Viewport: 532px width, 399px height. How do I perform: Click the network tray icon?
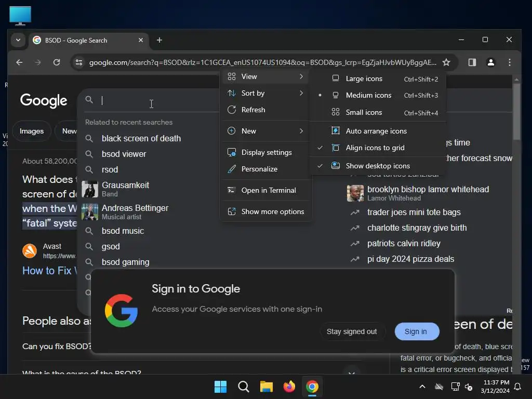pos(455,387)
